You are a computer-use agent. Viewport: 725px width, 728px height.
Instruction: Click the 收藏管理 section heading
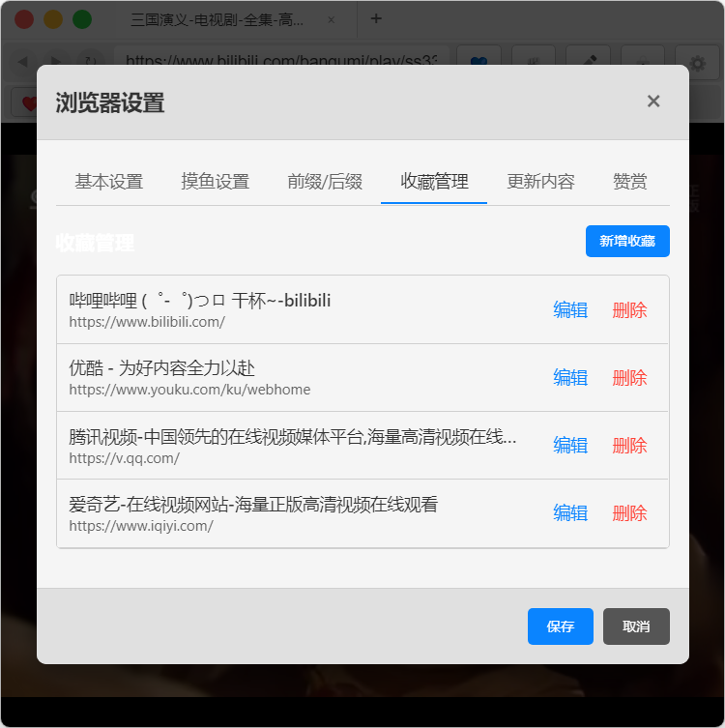coord(95,243)
